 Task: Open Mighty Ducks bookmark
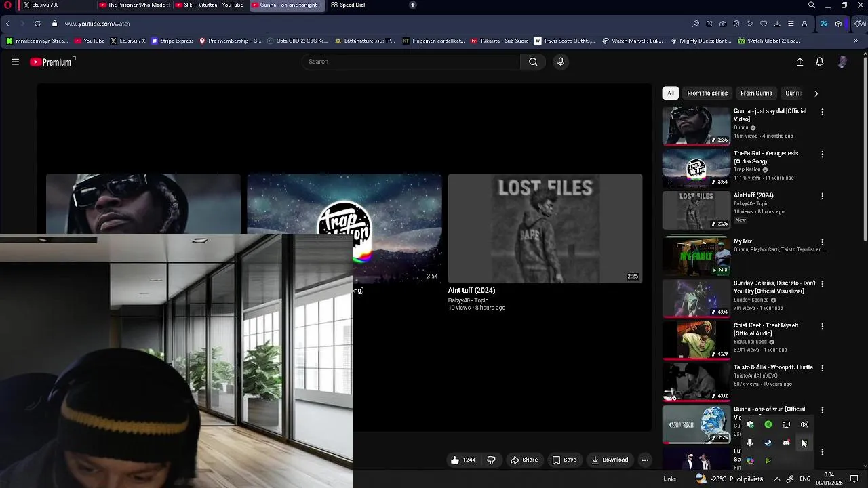click(701, 41)
